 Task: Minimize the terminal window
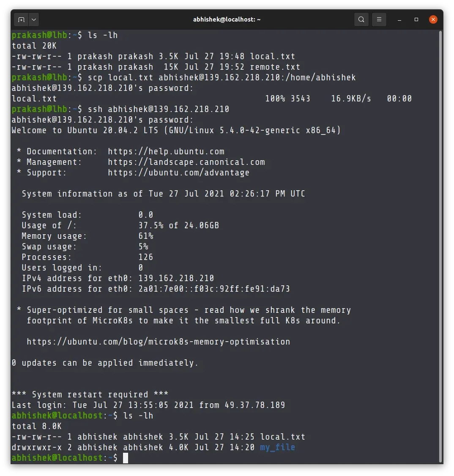click(399, 20)
